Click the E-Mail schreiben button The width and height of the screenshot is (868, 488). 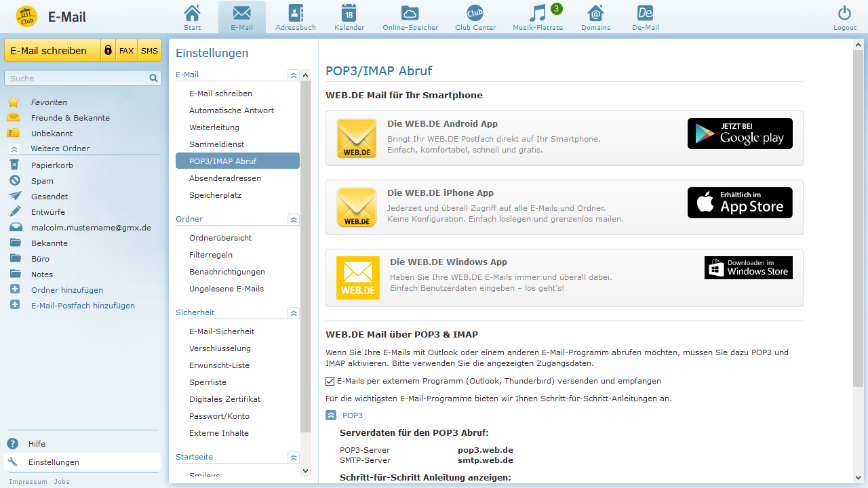pyautogui.click(x=52, y=50)
